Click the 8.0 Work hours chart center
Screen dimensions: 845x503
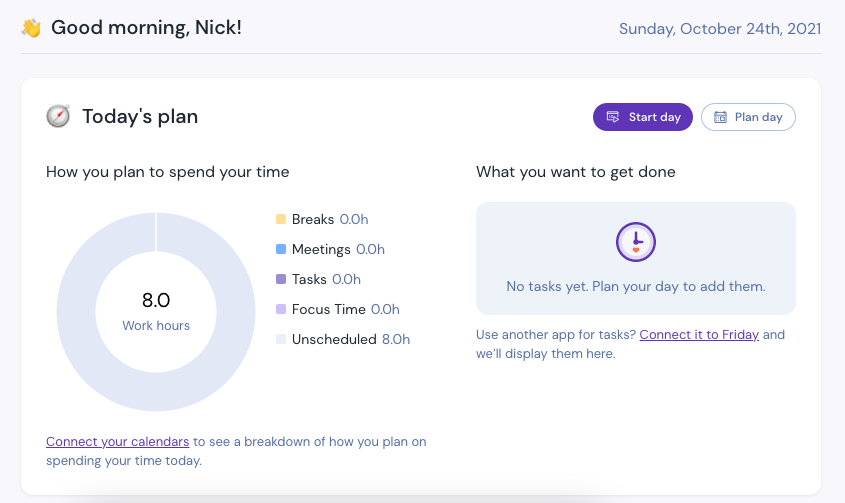tap(156, 311)
